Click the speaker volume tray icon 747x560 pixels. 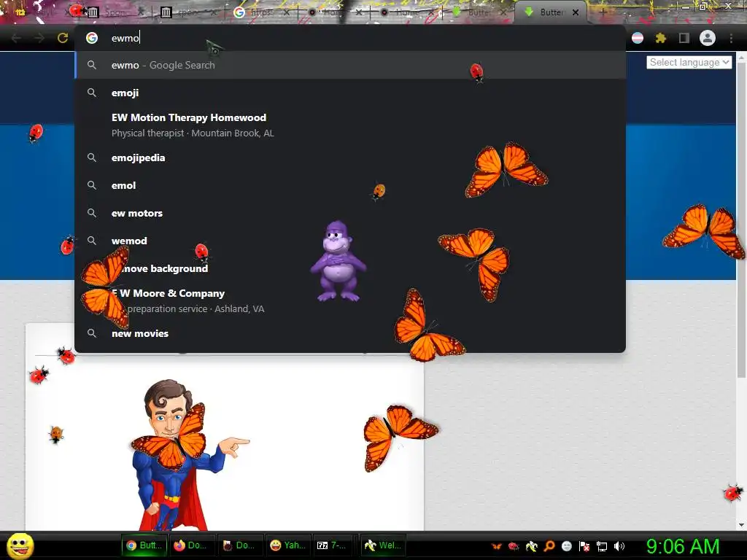(x=619, y=546)
